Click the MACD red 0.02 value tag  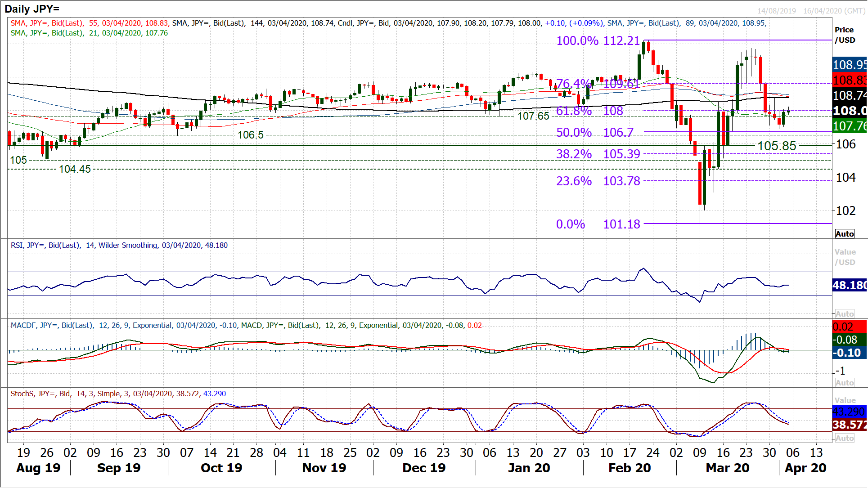[x=850, y=327]
